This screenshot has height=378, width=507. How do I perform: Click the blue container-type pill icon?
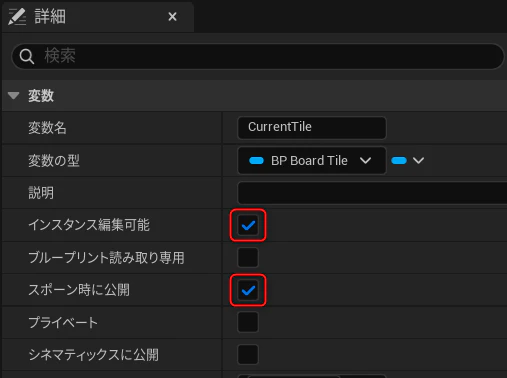[399, 161]
